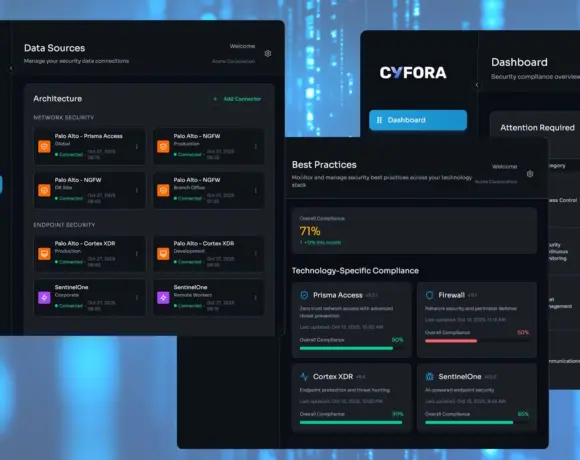The height and width of the screenshot is (460, 580).
Task: Open the Cortex XDR compliance card title
Action: tap(333, 377)
